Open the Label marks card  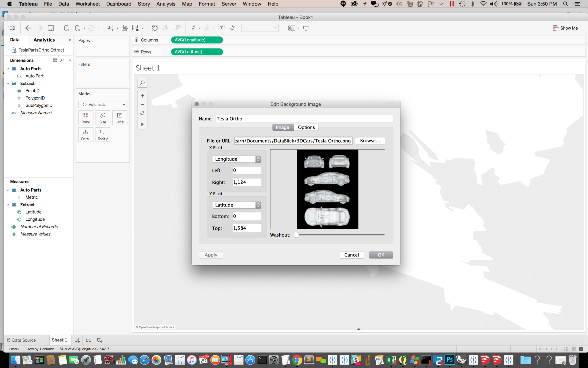tap(120, 118)
